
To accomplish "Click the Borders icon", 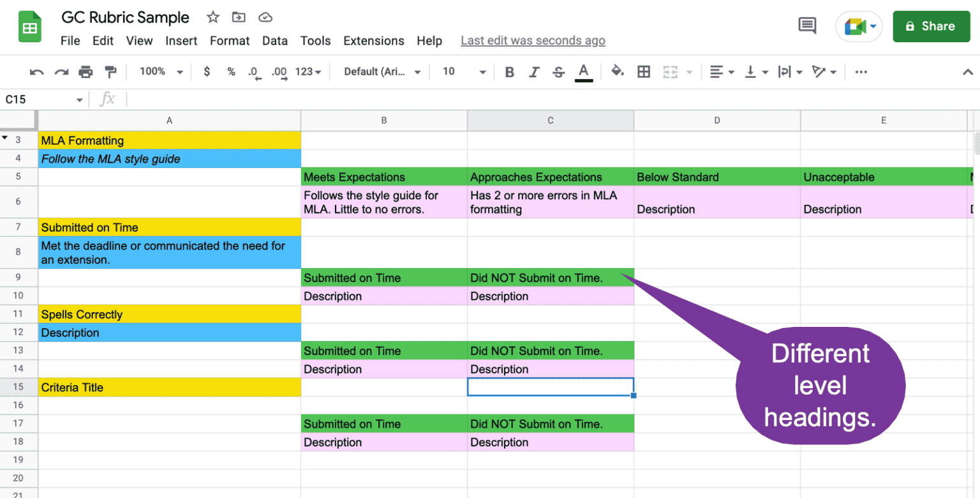I will pos(644,72).
